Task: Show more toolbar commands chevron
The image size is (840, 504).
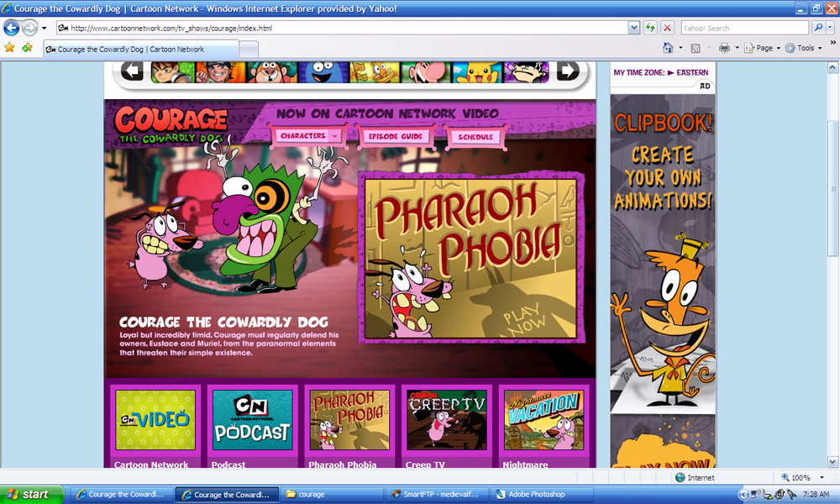Action: (833, 43)
